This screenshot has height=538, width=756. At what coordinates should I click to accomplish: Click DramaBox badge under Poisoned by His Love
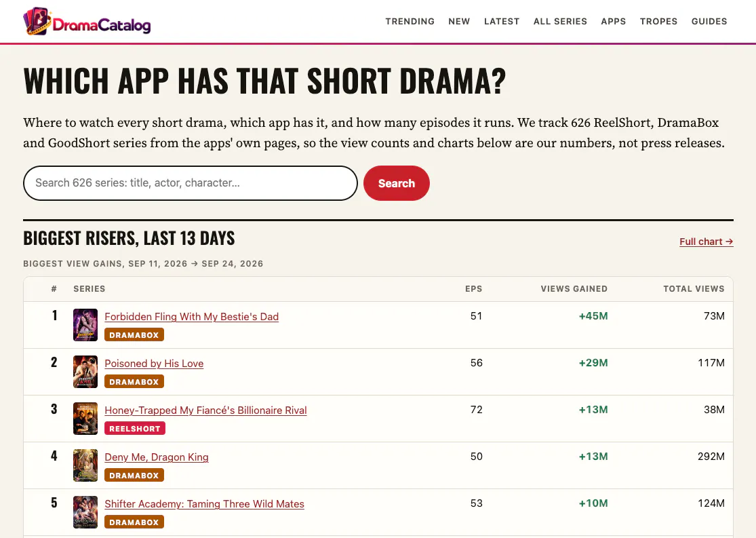134,382
